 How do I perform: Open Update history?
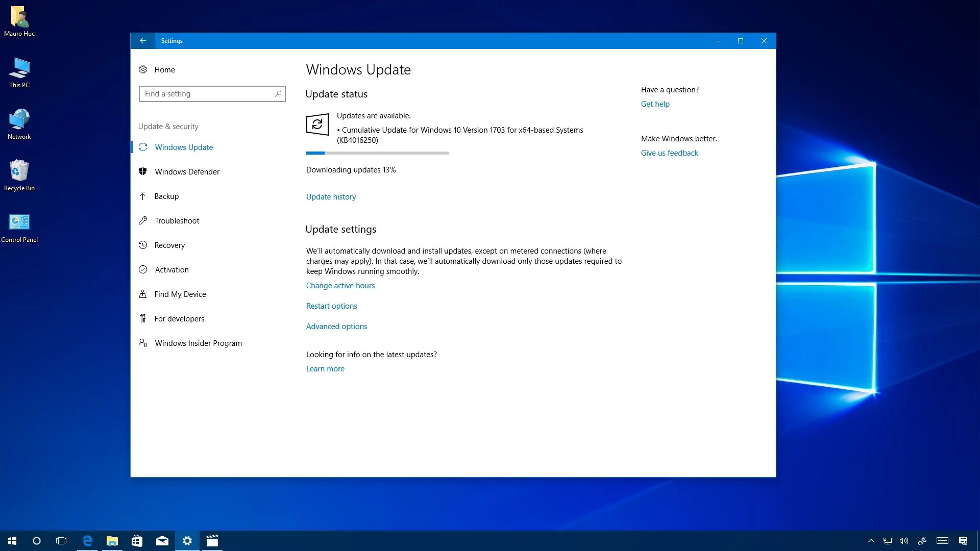coord(331,196)
